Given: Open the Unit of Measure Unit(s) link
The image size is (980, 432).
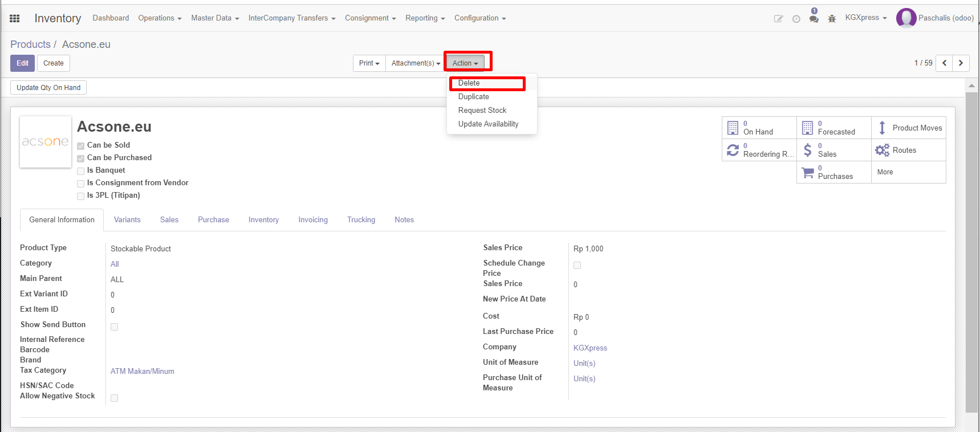Looking at the screenshot, I should click(x=584, y=364).
